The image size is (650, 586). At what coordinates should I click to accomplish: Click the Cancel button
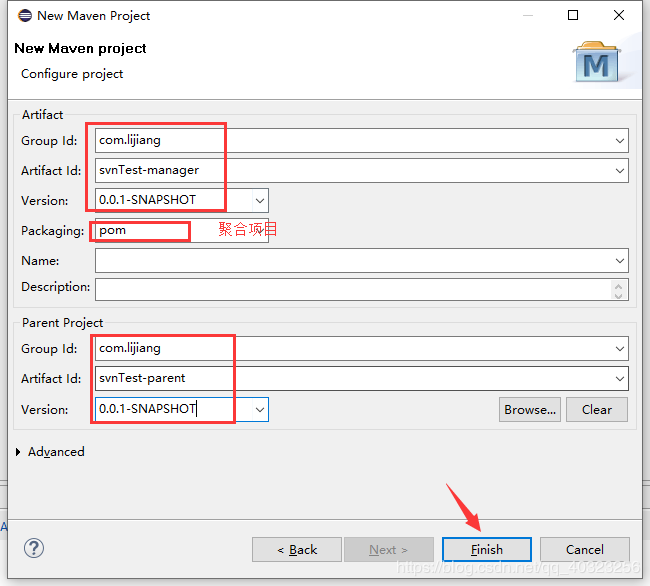click(584, 549)
